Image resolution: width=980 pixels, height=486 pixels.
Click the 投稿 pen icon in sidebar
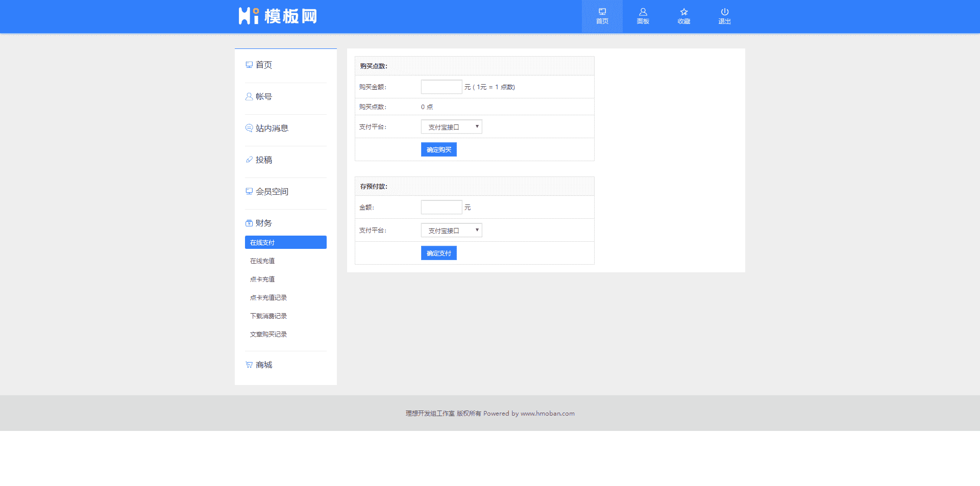pos(249,160)
